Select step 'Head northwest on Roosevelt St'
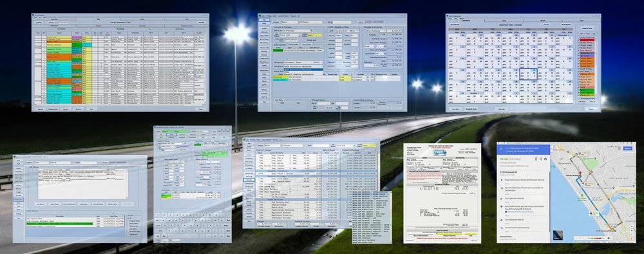 pyautogui.click(x=524, y=180)
